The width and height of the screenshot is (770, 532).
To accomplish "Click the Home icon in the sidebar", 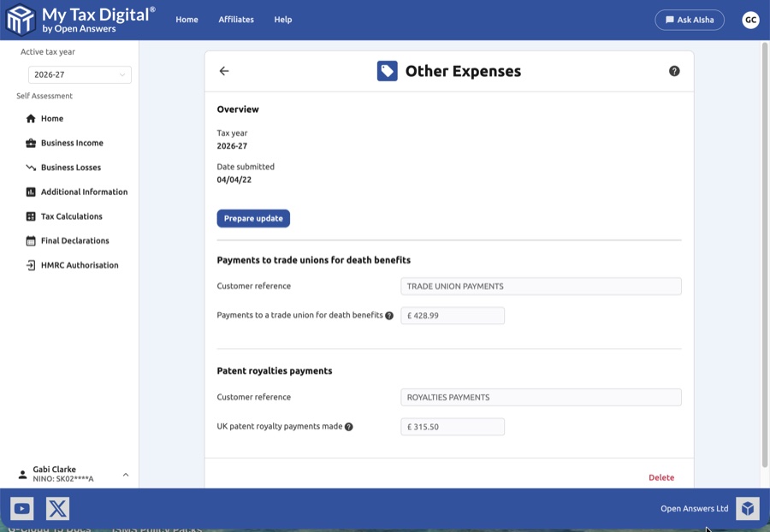I will pyautogui.click(x=31, y=118).
